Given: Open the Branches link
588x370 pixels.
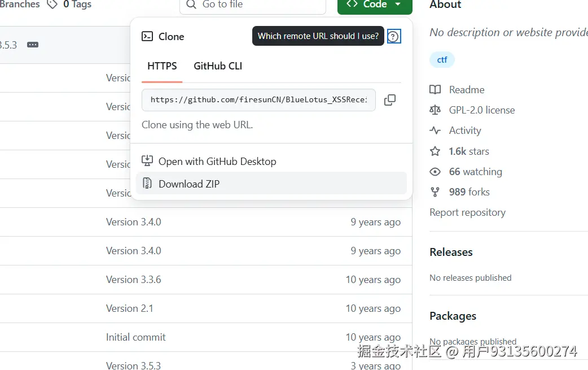Looking at the screenshot, I should [20, 4].
